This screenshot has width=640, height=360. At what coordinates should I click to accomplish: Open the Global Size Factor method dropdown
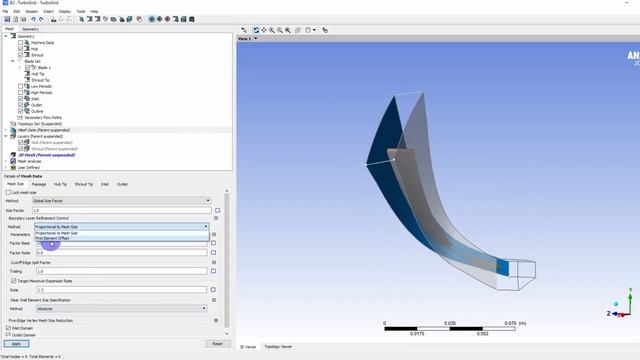tap(122, 201)
